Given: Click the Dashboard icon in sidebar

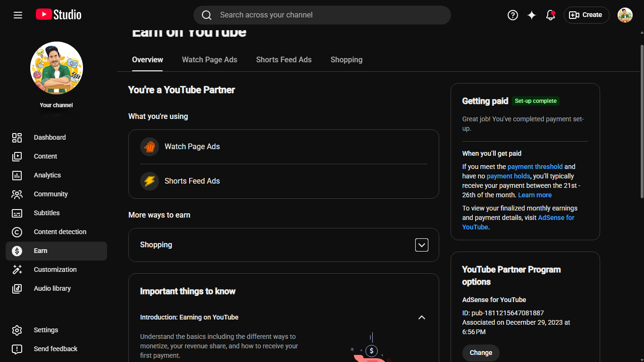Looking at the screenshot, I should click(17, 137).
